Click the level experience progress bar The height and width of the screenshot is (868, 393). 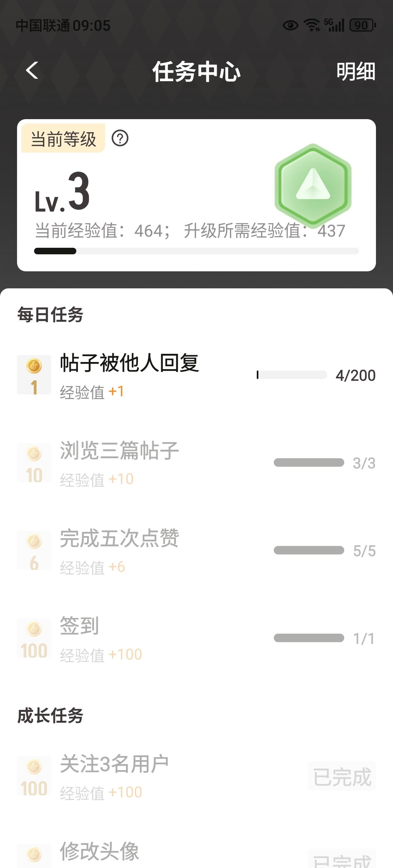tap(196, 251)
